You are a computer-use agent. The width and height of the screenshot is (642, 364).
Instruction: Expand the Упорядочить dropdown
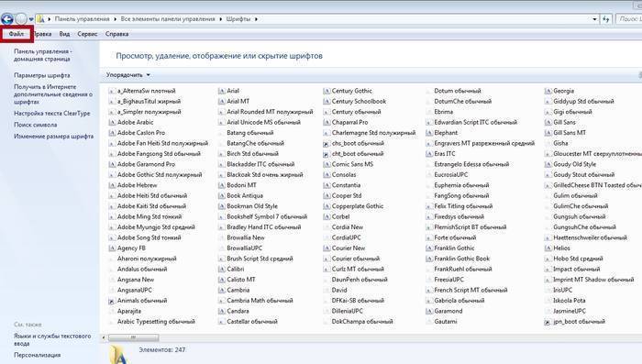click(x=128, y=75)
